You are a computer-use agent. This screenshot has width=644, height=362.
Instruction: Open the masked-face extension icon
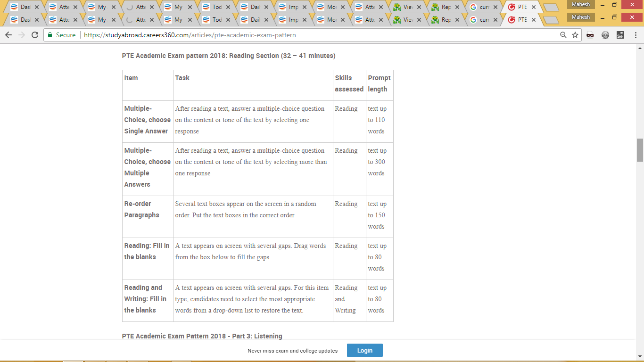(590, 35)
